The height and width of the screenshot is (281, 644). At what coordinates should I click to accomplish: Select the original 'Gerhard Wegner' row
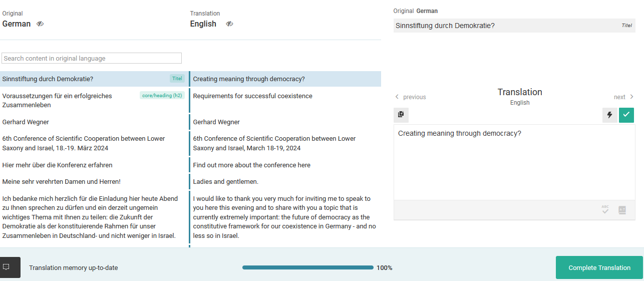tap(26, 122)
